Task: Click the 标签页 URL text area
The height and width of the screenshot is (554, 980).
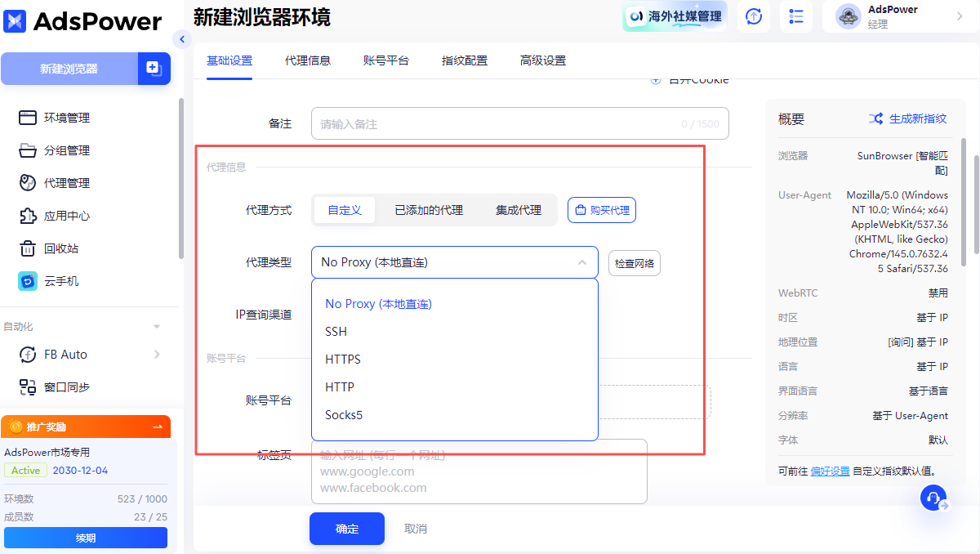Action: (479, 471)
